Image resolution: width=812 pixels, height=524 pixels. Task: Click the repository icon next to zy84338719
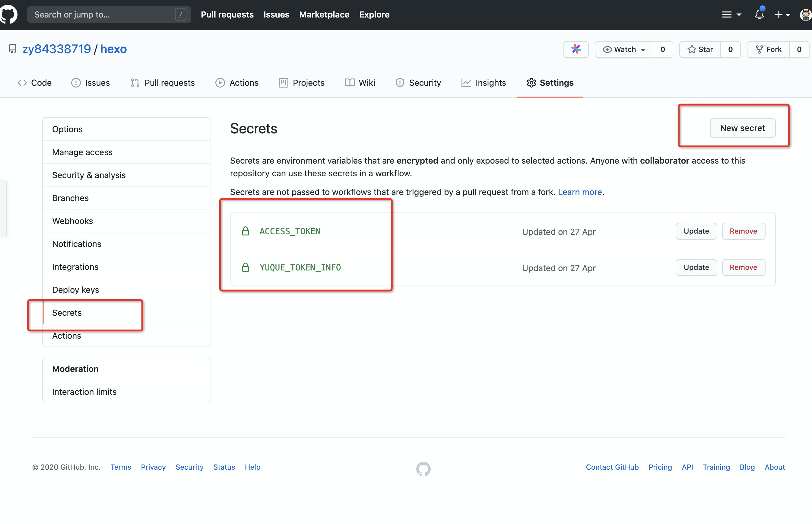point(13,49)
